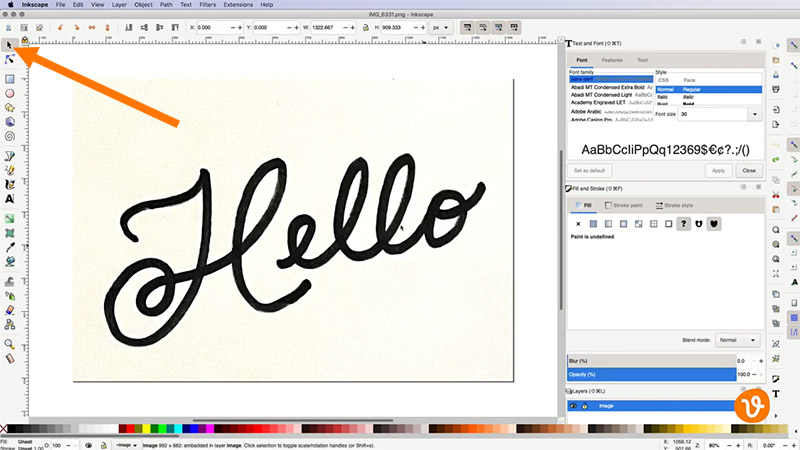The width and height of the screenshot is (800, 450).
Task: Select the Spray tool
Action: pyautogui.click(x=9, y=295)
